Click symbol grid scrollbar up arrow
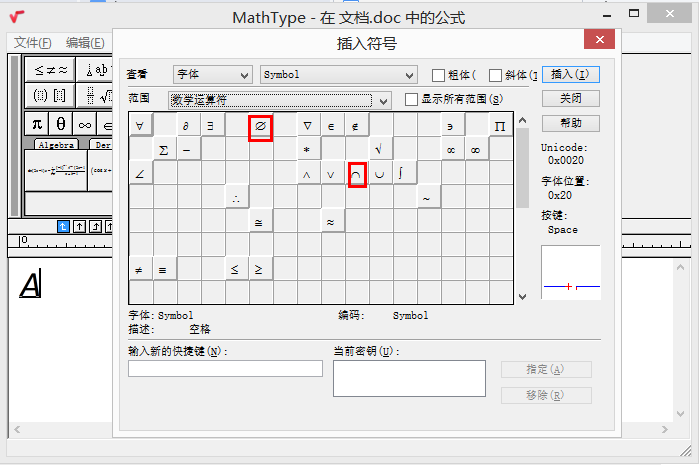The height and width of the screenshot is (465, 699). 523,120
